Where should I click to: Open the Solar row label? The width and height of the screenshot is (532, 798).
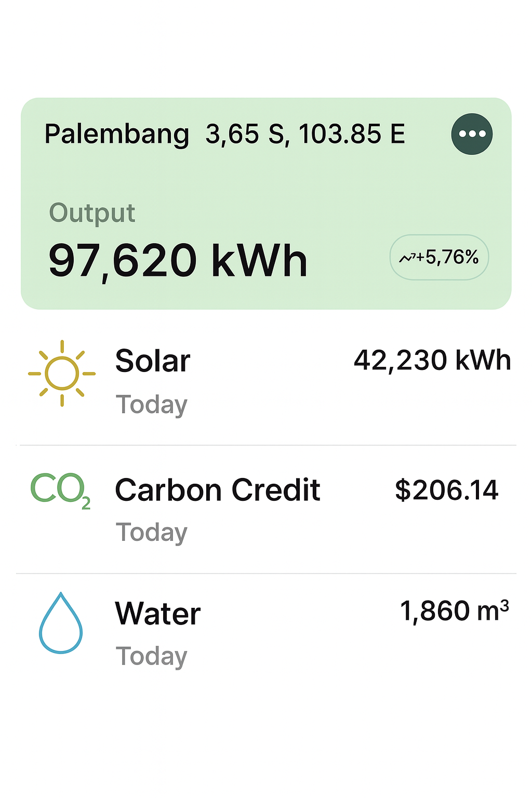coord(153,361)
